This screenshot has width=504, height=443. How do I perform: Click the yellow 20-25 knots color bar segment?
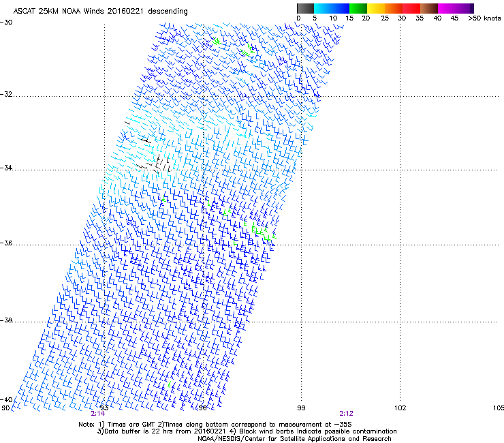pyautogui.click(x=376, y=8)
